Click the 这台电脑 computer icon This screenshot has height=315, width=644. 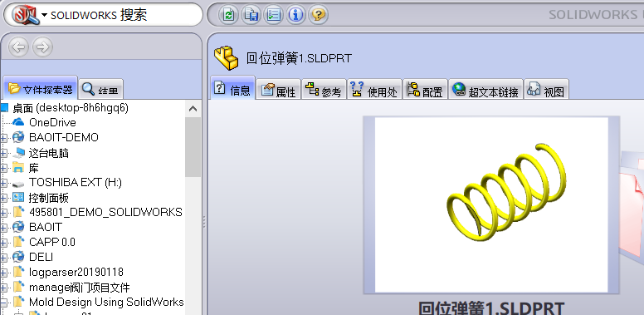(18, 154)
